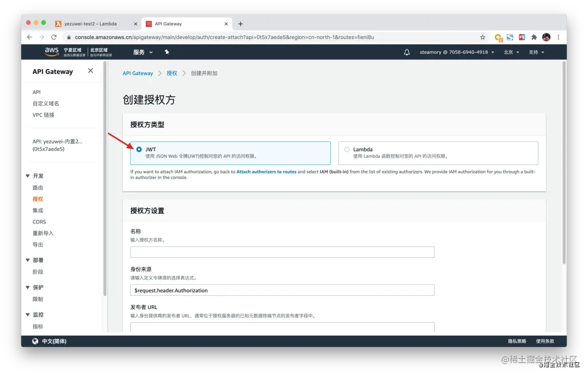
Task: Click the AWS logo
Action: 52,52
